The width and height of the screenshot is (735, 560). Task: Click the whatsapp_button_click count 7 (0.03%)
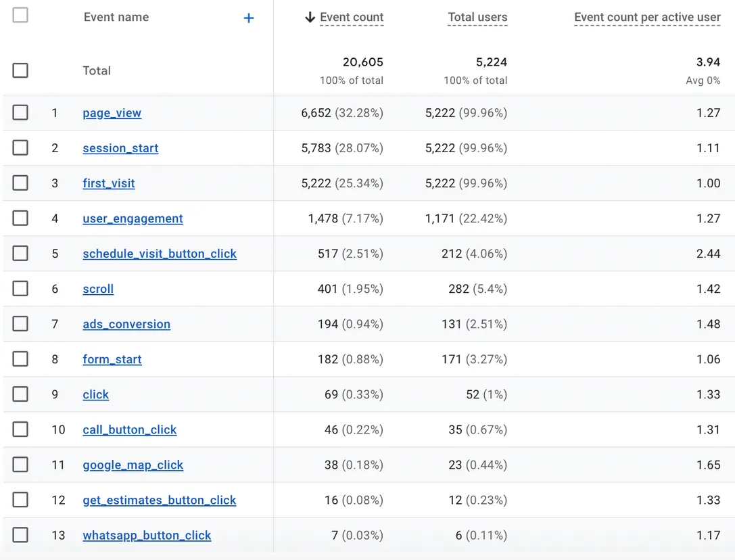click(357, 535)
